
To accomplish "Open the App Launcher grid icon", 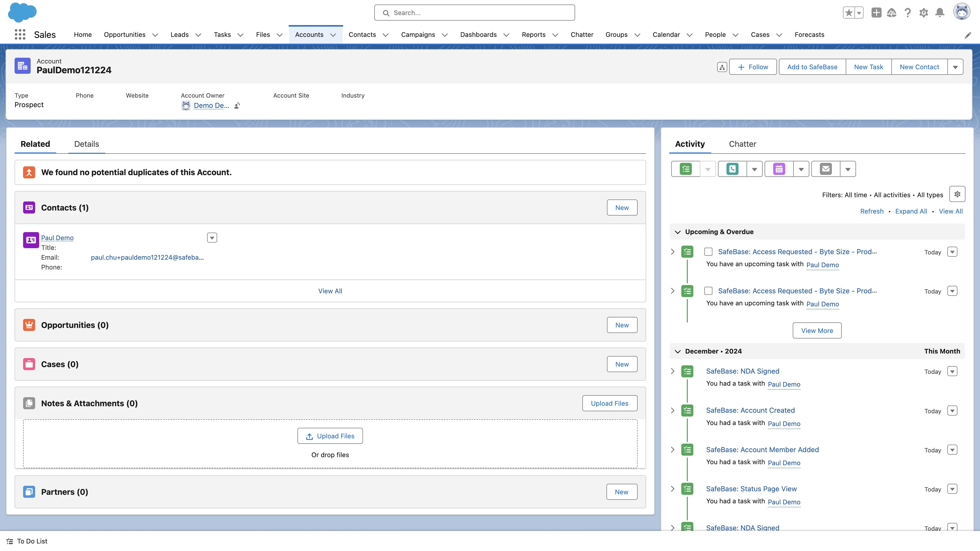I will tap(20, 35).
